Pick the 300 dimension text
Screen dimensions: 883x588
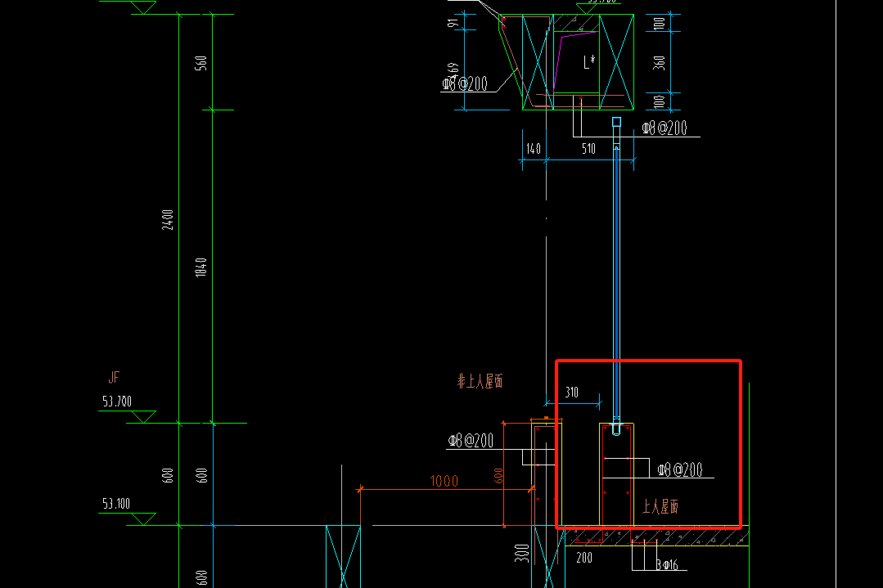coord(521,553)
